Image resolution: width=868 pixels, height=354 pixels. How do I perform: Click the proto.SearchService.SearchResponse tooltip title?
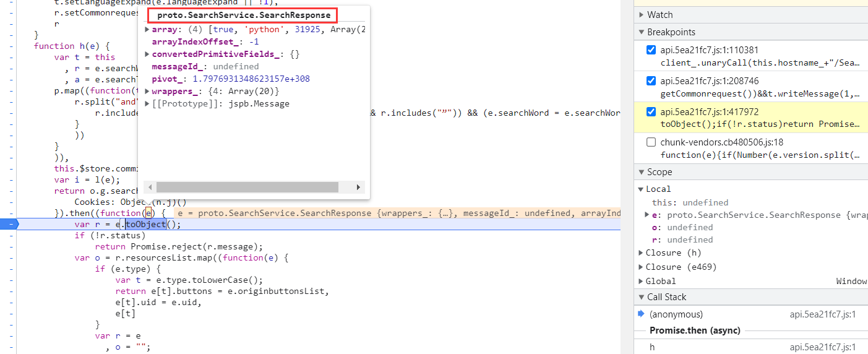click(x=244, y=15)
